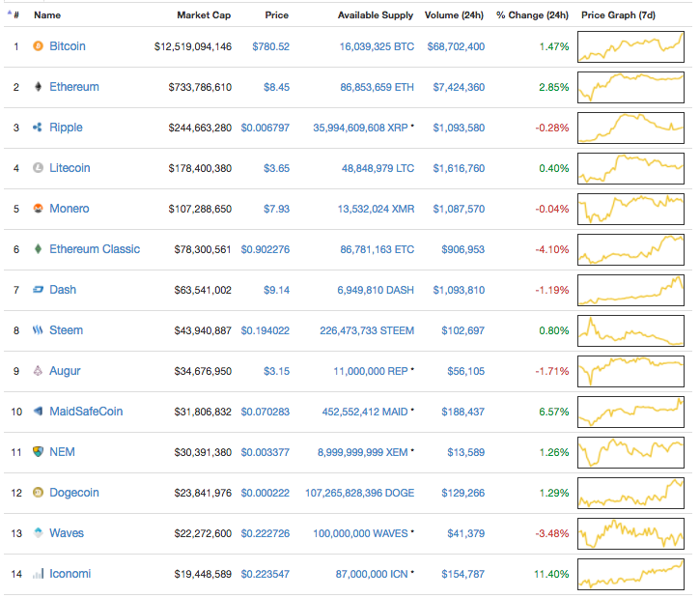Viewport: 700px width, 598px height.
Task: Click the Augur pyramid icon
Action: click(x=38, y=371)
